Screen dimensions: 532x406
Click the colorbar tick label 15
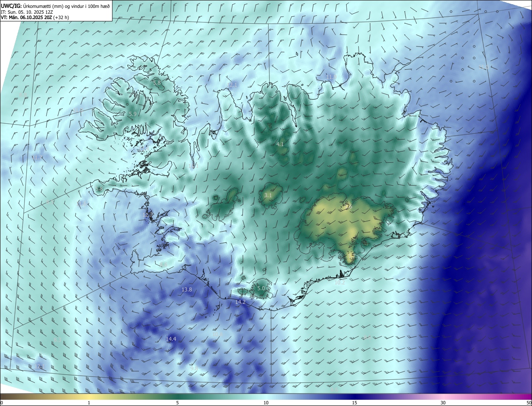coord(355,403)
